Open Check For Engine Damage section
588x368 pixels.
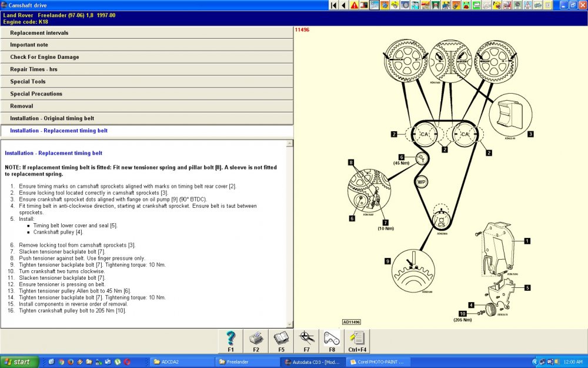[146, 57]
